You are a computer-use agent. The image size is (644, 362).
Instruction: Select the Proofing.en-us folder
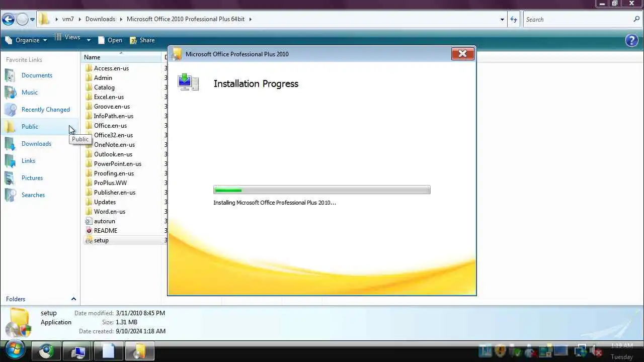coord(114,173)
